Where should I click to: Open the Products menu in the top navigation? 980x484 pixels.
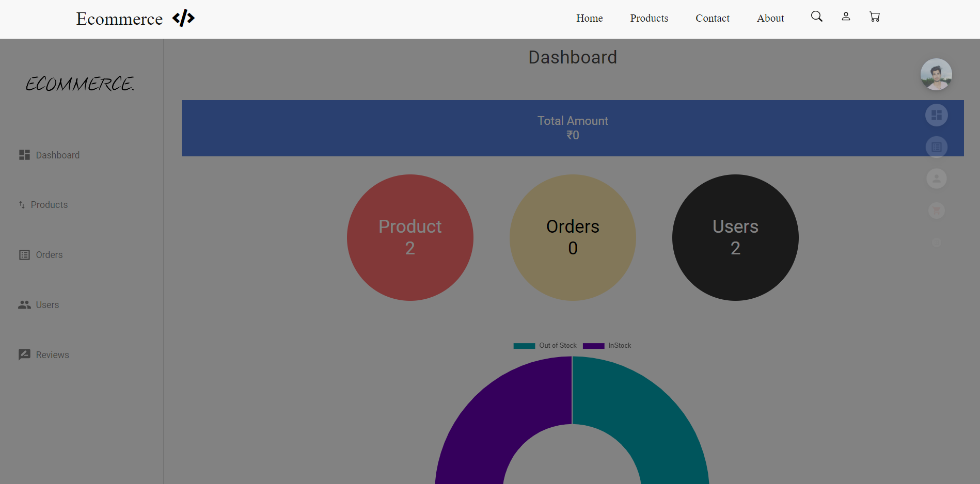click(x=649, y=18)
